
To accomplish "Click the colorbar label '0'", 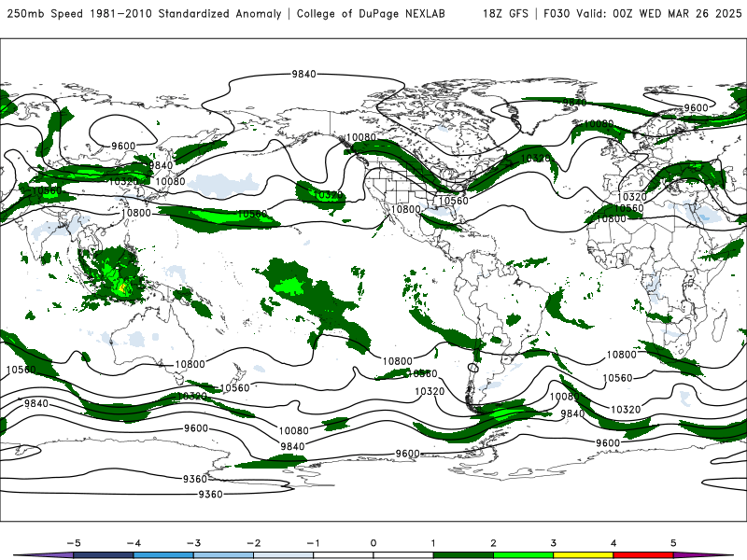I will tap(373, 543).
